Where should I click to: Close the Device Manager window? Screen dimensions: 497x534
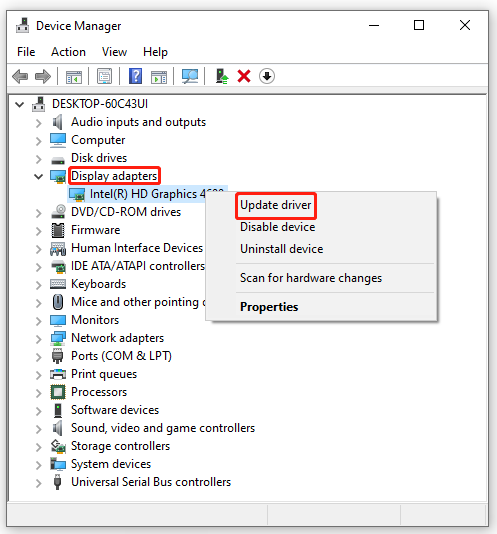click(465, 25)
